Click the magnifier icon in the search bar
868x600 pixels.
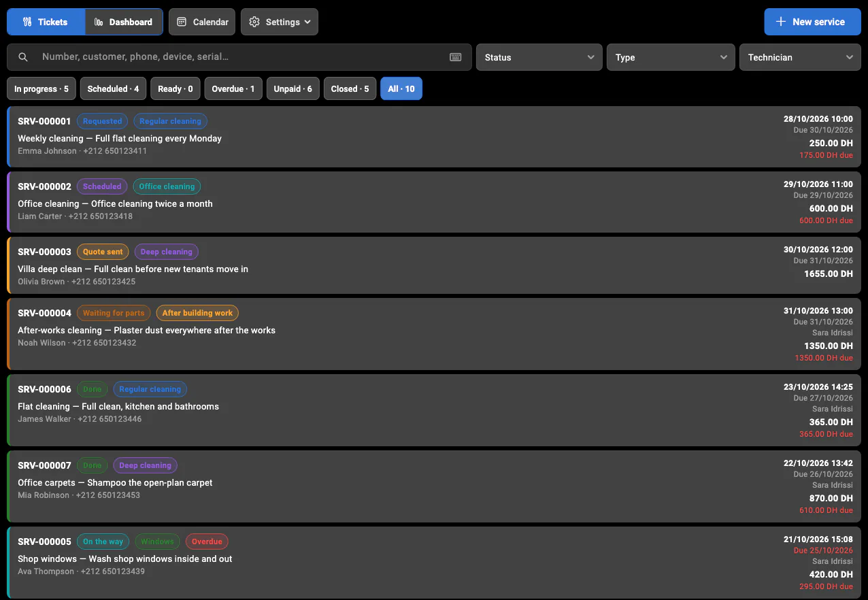[x=23, y=57]
